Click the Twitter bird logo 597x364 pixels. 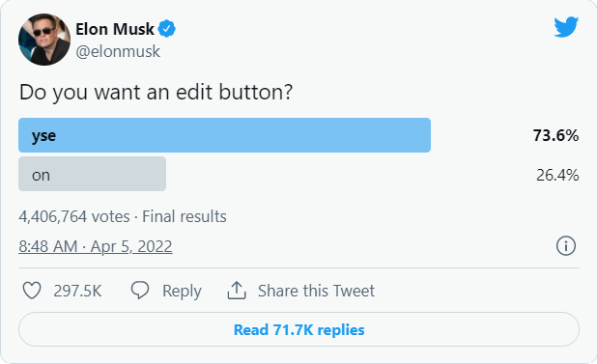566,27
